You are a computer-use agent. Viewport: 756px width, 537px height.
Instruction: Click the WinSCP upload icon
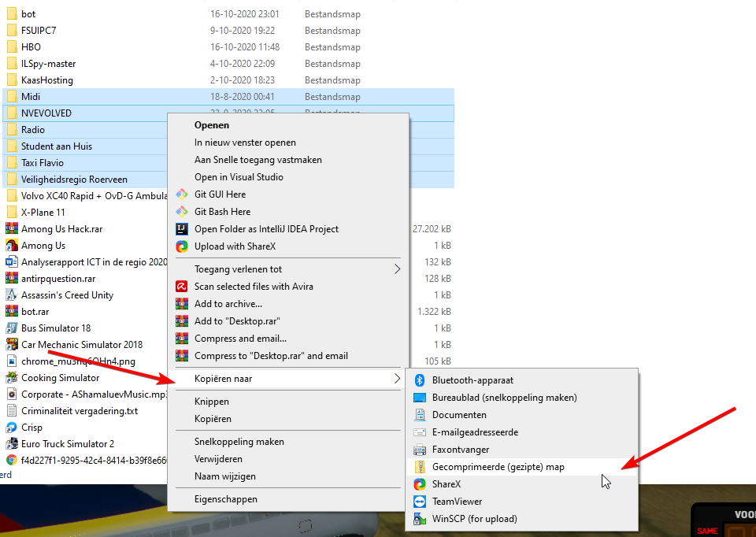pyautogui.click(x=419, y=519)
